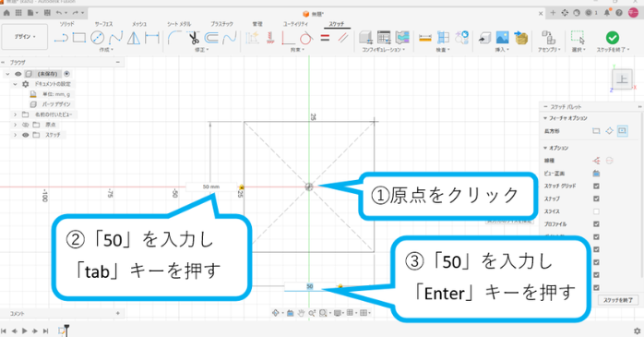
Task: Select the Measure tool icon
Action: point(425,38)
